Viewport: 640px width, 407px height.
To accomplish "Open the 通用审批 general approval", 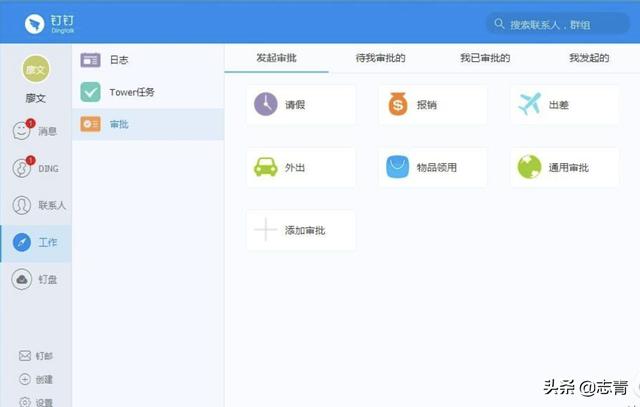I will (x=564, y=167).
